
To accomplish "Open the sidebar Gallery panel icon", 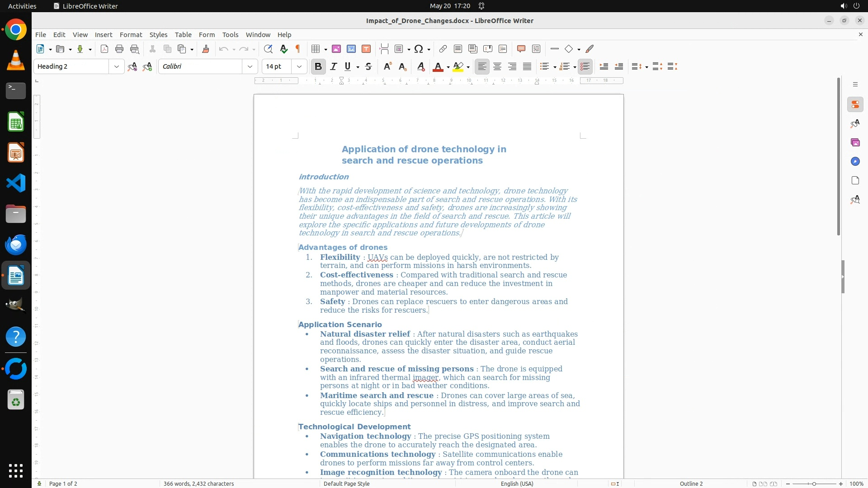I will (855, 143).
